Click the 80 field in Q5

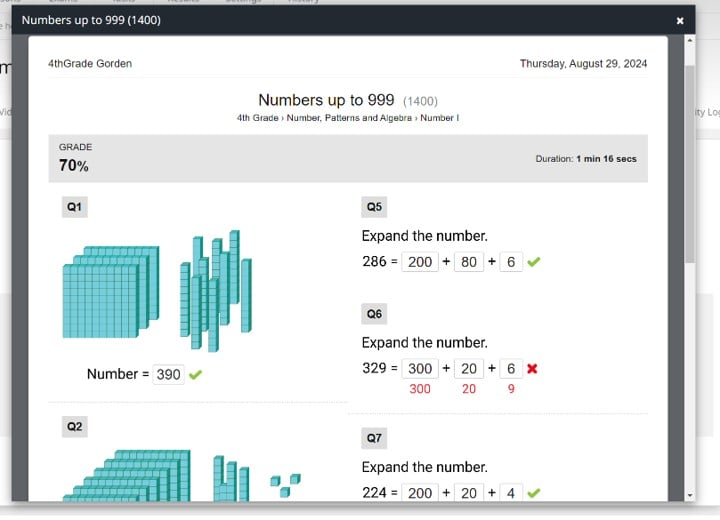click(467, 262)
